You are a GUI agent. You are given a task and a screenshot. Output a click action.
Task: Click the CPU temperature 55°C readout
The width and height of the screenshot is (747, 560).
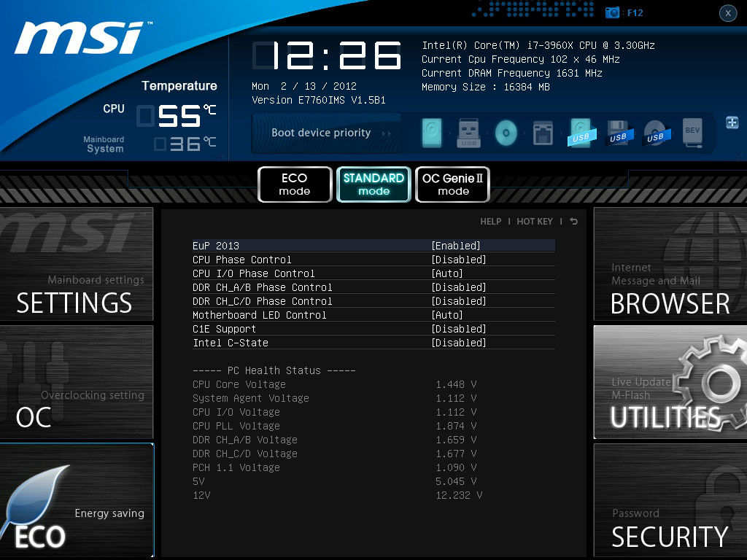[x=177, y=115]
